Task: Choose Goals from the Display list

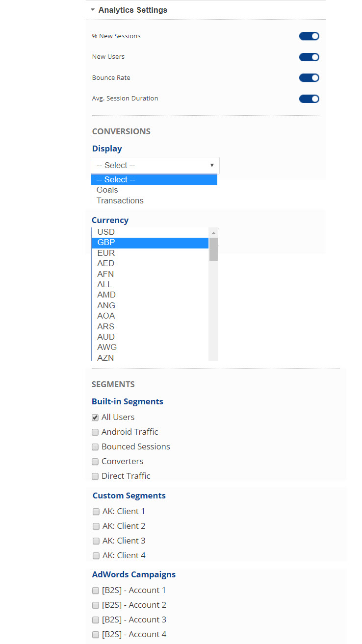Action: point(107,190)
